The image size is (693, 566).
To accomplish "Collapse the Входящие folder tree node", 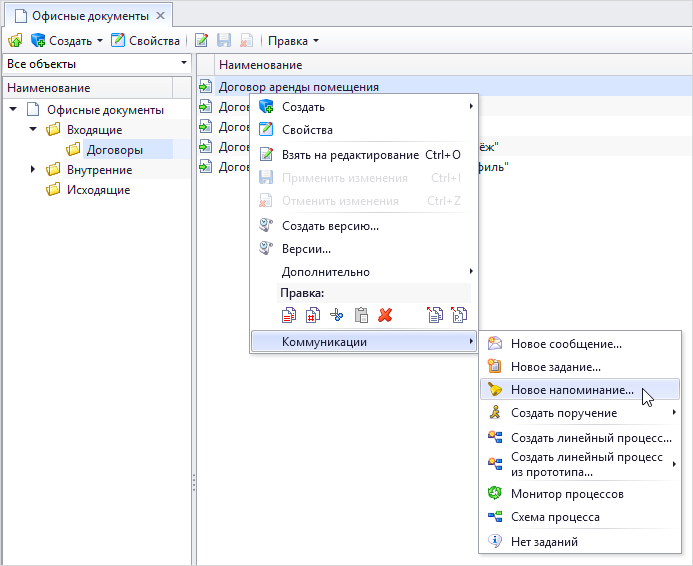I will point(33,130).
